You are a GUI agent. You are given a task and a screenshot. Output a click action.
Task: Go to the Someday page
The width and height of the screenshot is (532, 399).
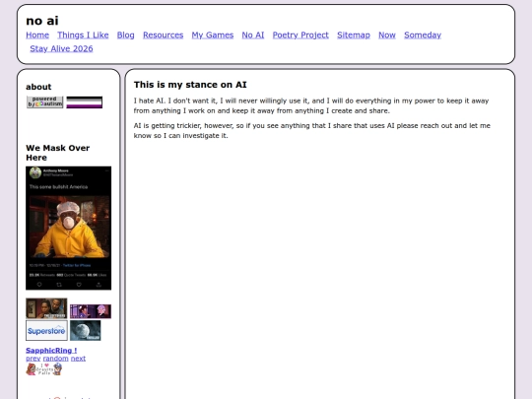click(423, 34)
